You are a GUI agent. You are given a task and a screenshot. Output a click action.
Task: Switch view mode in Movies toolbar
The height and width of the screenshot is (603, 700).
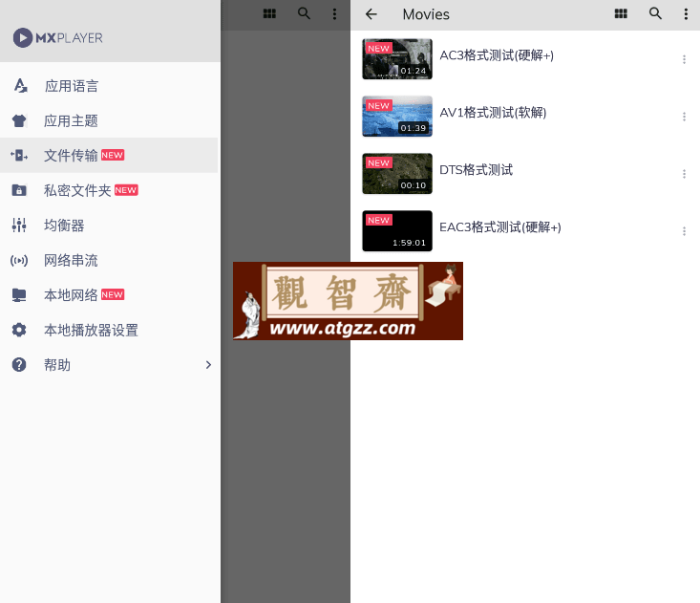621,13
